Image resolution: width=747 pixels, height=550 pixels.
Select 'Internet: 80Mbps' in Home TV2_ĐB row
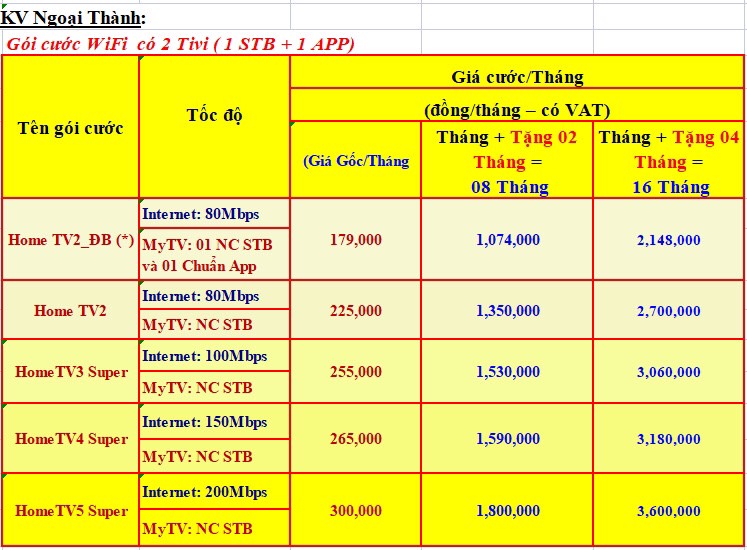point(214,214)
